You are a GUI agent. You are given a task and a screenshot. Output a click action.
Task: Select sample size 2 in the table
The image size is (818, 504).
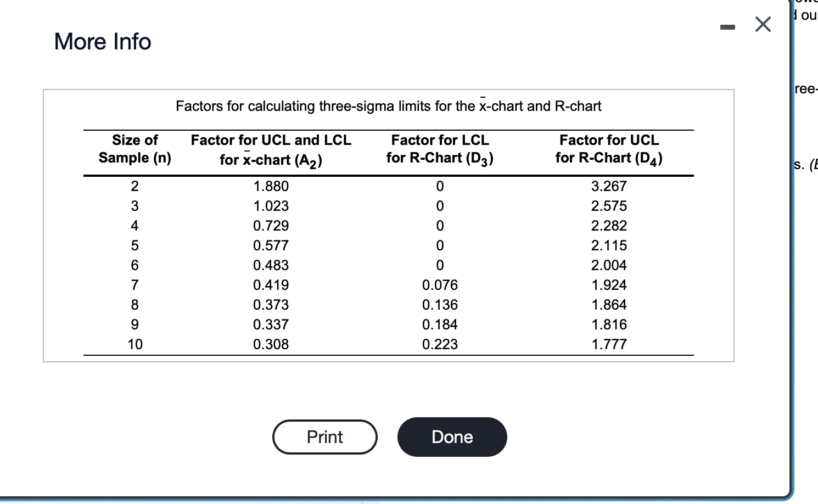pos(135,186)
